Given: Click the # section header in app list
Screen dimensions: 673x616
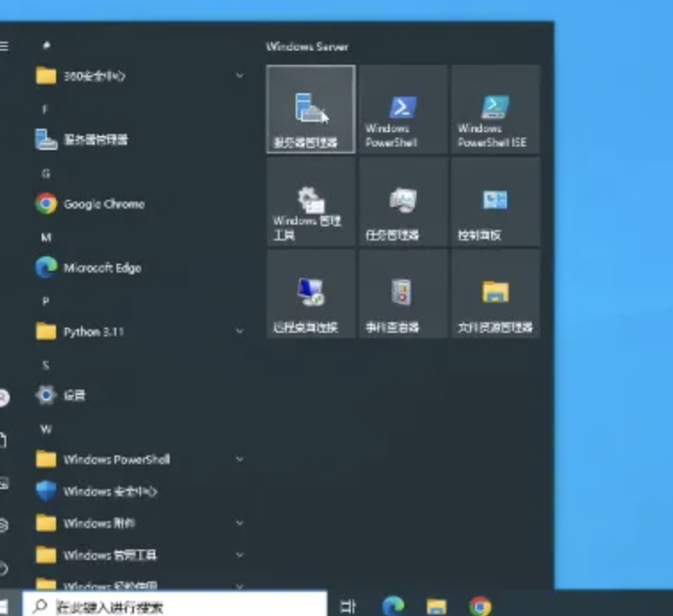Looking at the screenshot, I should coord(46,44).
